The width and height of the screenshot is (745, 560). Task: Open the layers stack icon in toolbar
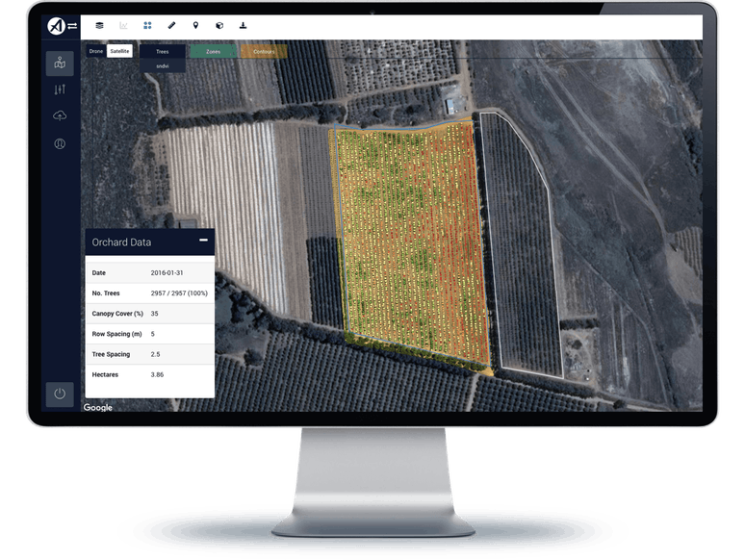(x=98, y=26)
